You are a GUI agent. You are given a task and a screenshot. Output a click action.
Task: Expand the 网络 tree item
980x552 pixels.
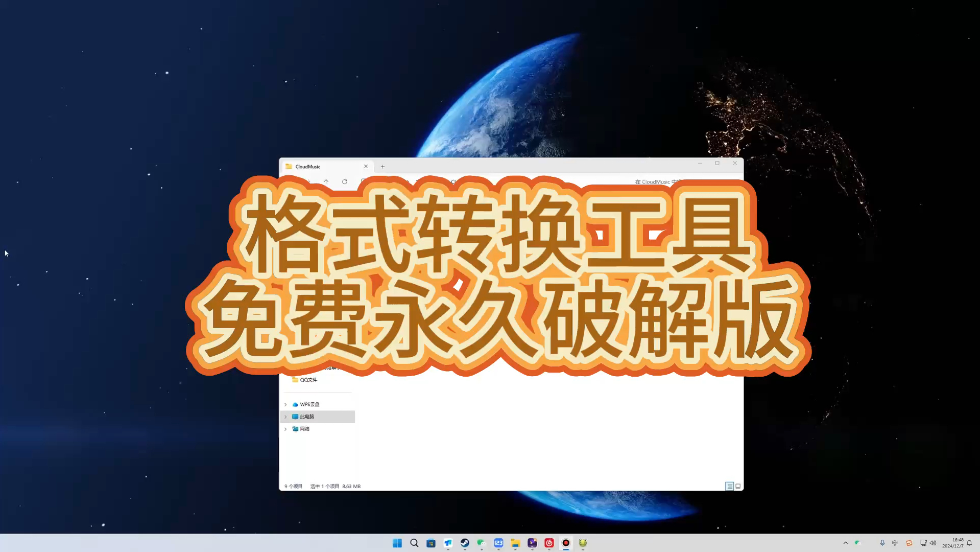pos(285,429)
